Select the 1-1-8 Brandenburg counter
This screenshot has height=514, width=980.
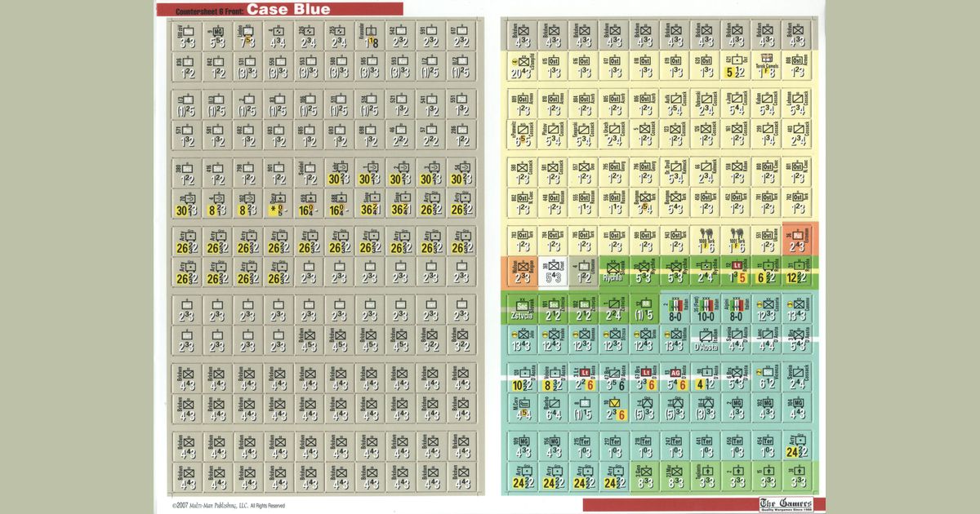(372, 36)
